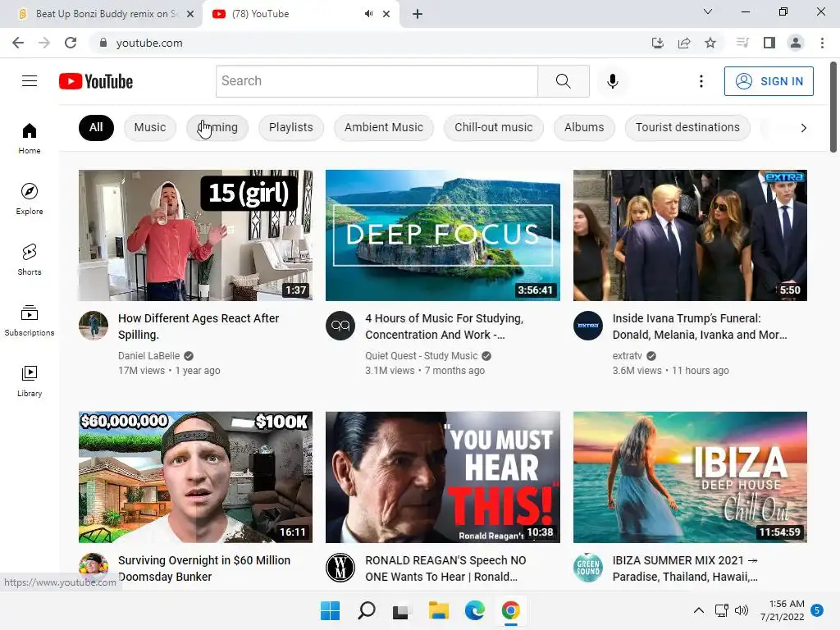Open the YouTube hamburger guide menu

(30, 81)
